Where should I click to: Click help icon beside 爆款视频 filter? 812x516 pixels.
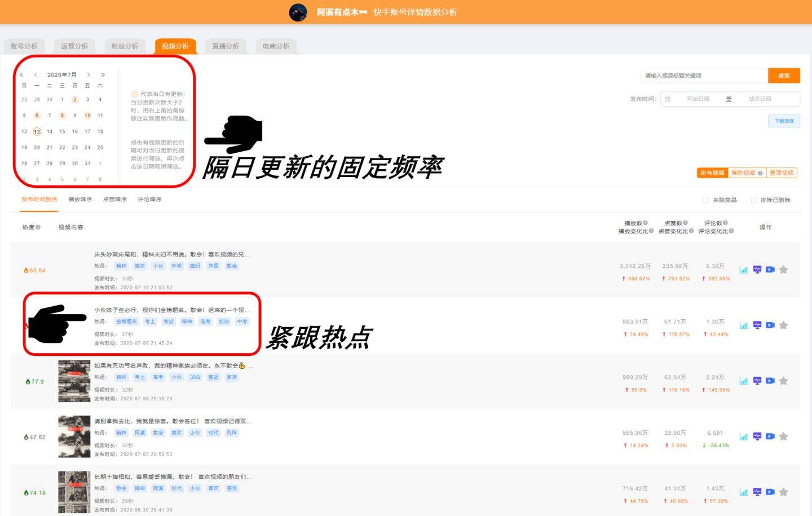pos(760,173)
